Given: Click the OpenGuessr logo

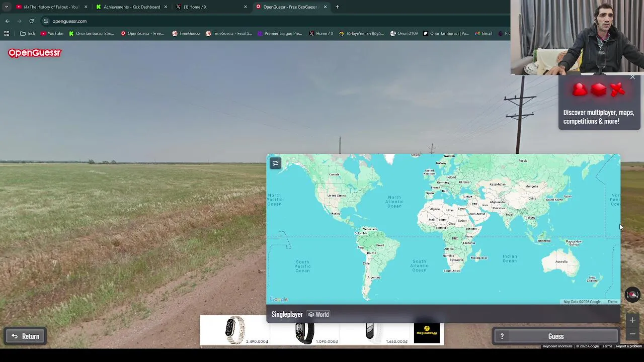Looking at the screenshot, I should point(34,53).
